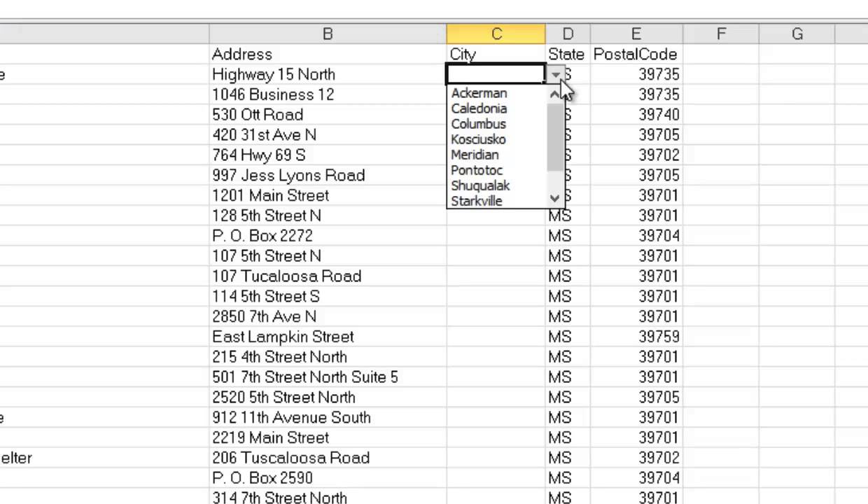Select column B header

coord(328,34)
